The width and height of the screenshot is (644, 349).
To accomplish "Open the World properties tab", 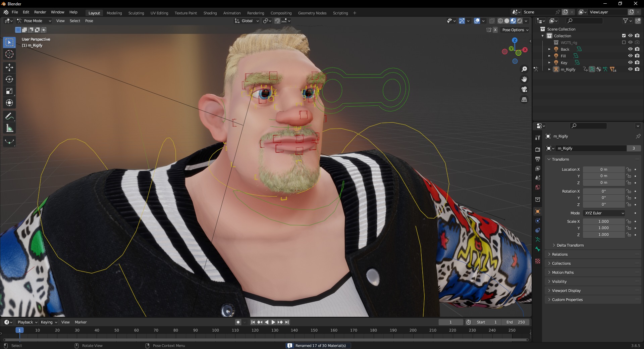I will click(x=538, y=187).
